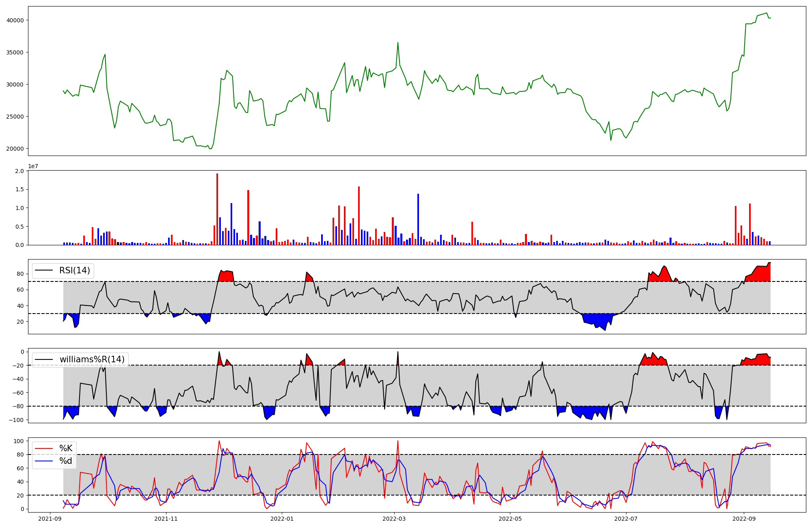Click the 2022-01 x-axis date label
The height and width of the screenshot is (528, 812).
click(282, 519)
